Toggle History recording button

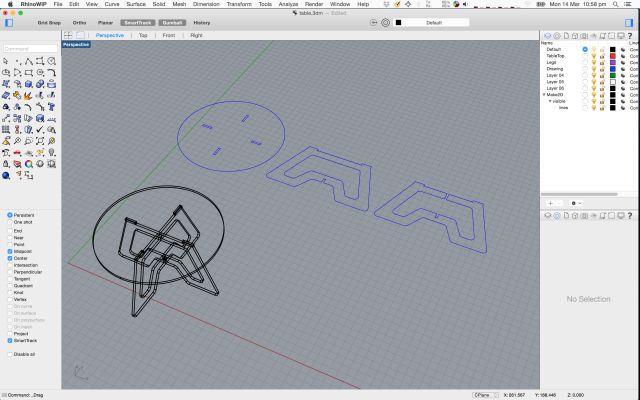pos(202,23)
